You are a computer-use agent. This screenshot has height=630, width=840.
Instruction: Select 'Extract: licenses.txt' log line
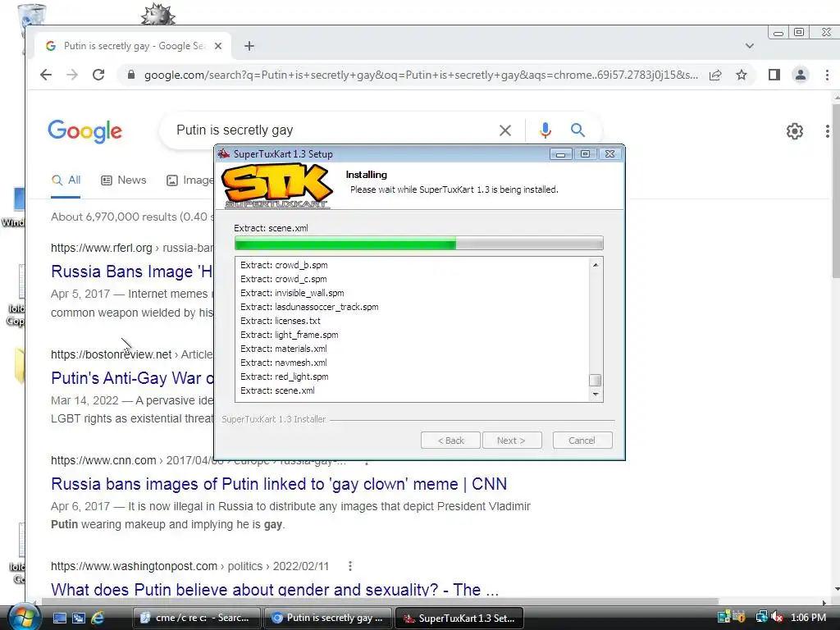(x=281, y=321)
